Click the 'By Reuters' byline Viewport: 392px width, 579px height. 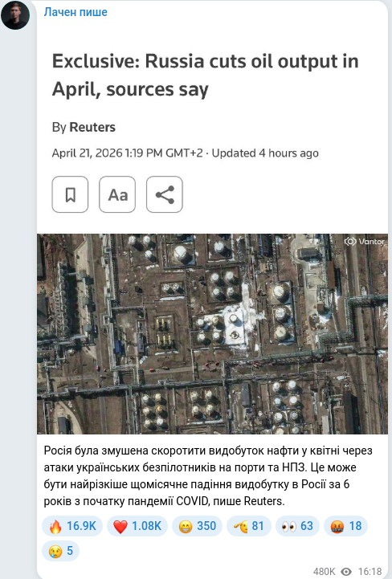click(84, 127)
